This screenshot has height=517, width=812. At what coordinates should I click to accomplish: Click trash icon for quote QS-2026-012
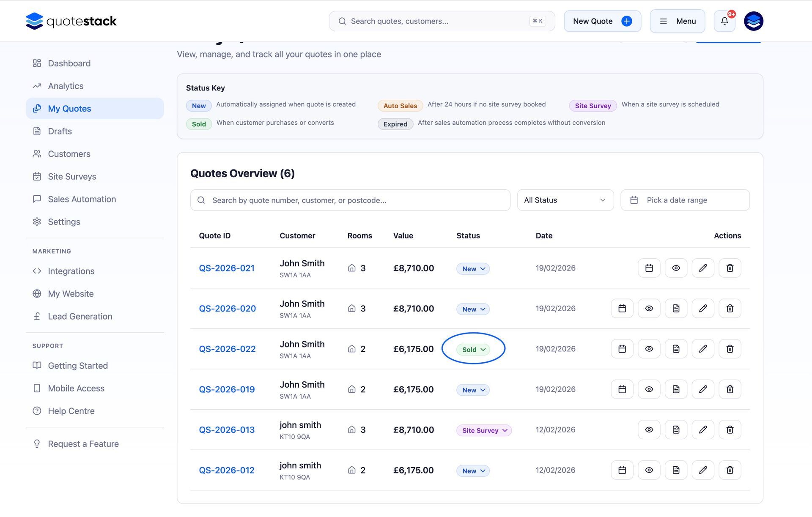point(730,470)
